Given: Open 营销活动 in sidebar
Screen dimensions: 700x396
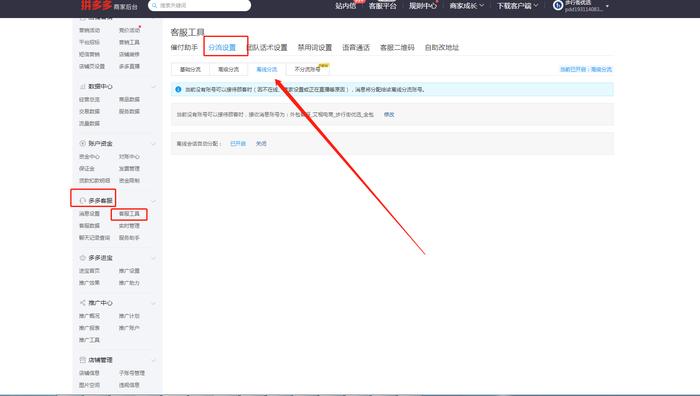Looking at the screenshot, I should point(89,30).
